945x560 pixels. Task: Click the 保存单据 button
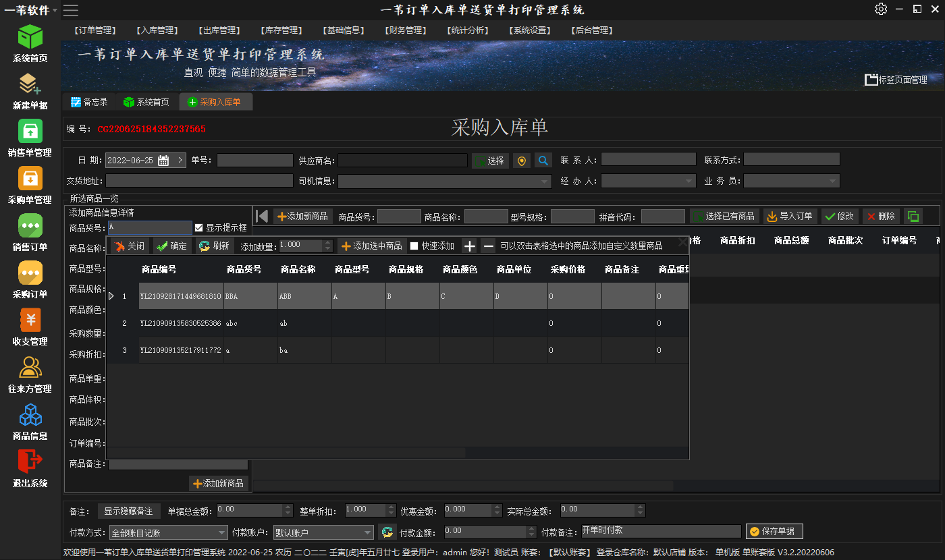tap(774, 532)
